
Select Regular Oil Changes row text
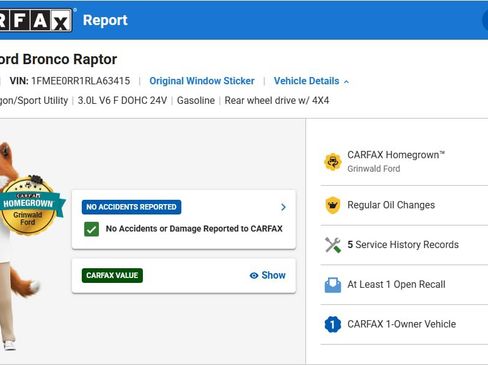391,205
